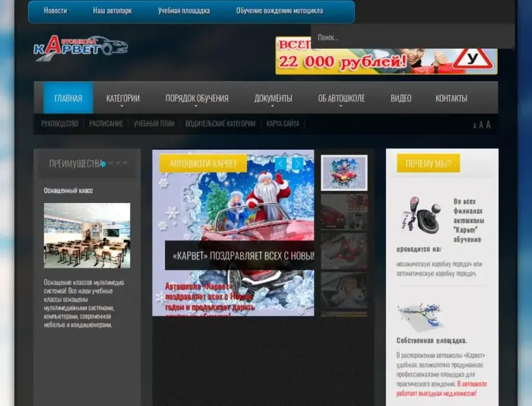
Task: Click the Преимущества panel heading
Action: click(76, 163)
